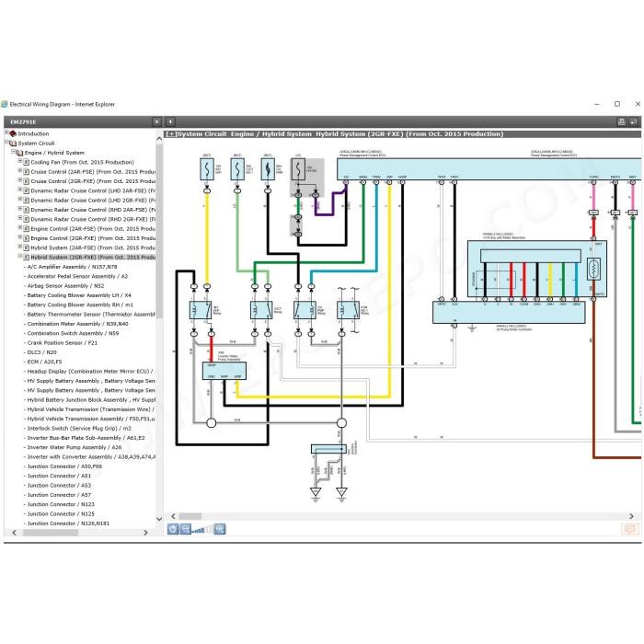644x644 pixels.
Task: Select DLC3 / N20 entry
Action: (41, 352)
